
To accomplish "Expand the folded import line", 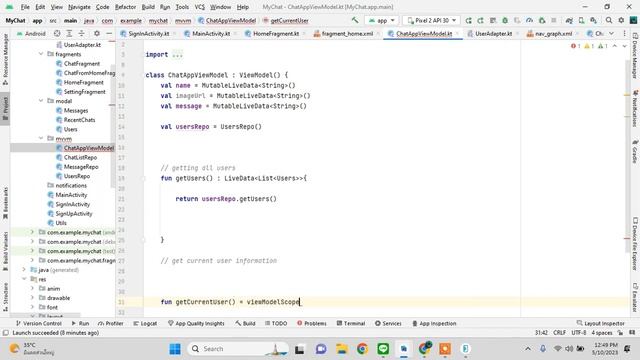I will point(177,54).
